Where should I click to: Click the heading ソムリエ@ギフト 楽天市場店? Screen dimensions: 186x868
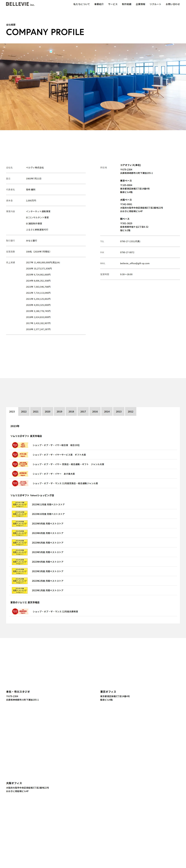tap(26, 436)
